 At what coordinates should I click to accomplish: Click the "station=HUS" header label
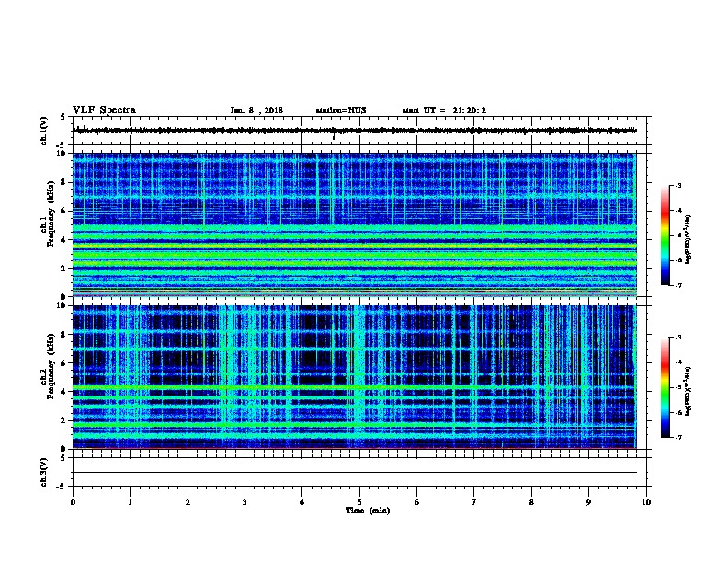click(x=341, y=110)
